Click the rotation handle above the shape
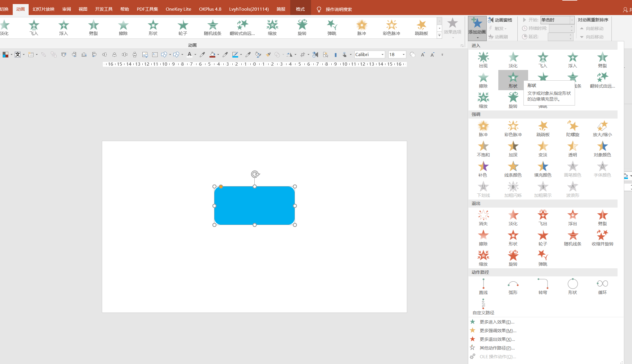 (255, 174)
